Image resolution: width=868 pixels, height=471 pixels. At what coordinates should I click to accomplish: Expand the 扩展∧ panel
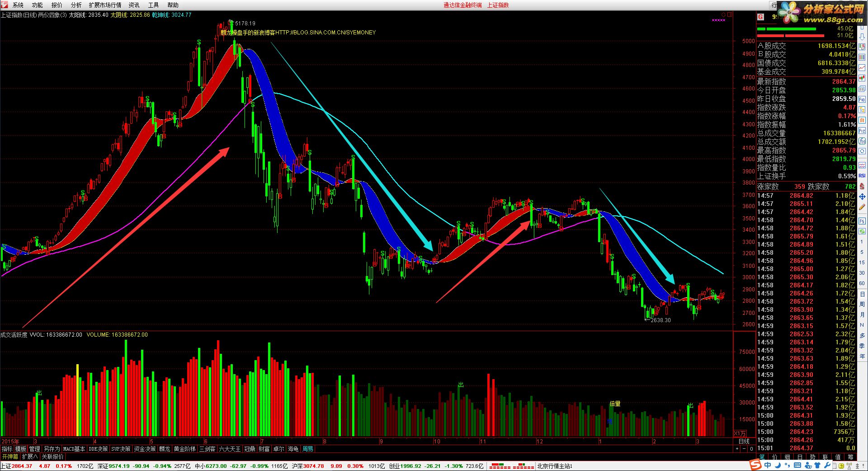point(30,457)
